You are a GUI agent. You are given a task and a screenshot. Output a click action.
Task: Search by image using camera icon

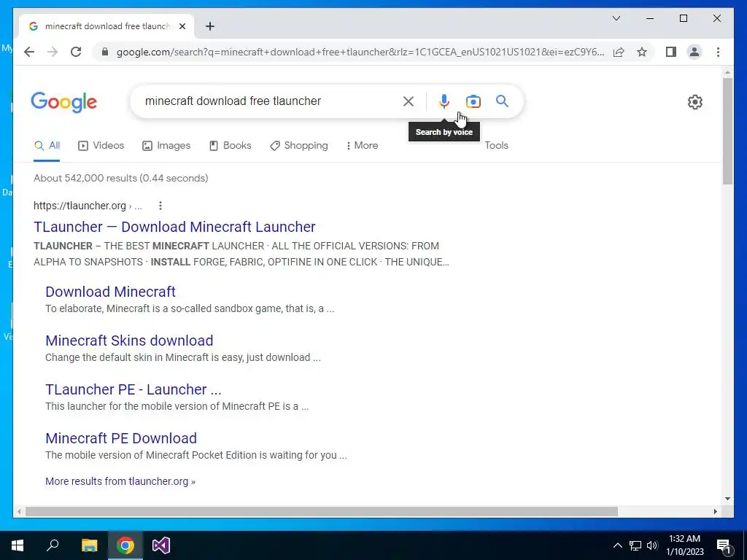click(x=473, y=101)
